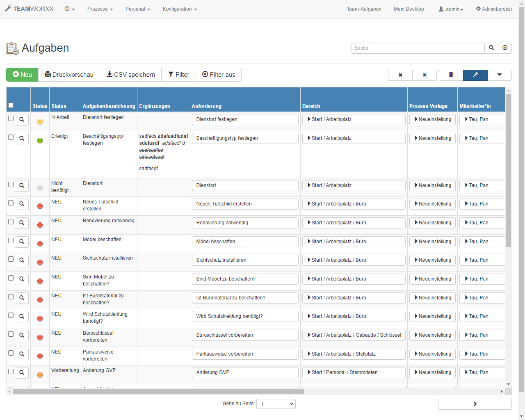Screen dimensions: 525x420
Task: Jump to last page arrow button
Action: pyautogui.click(x=425, y=75)
